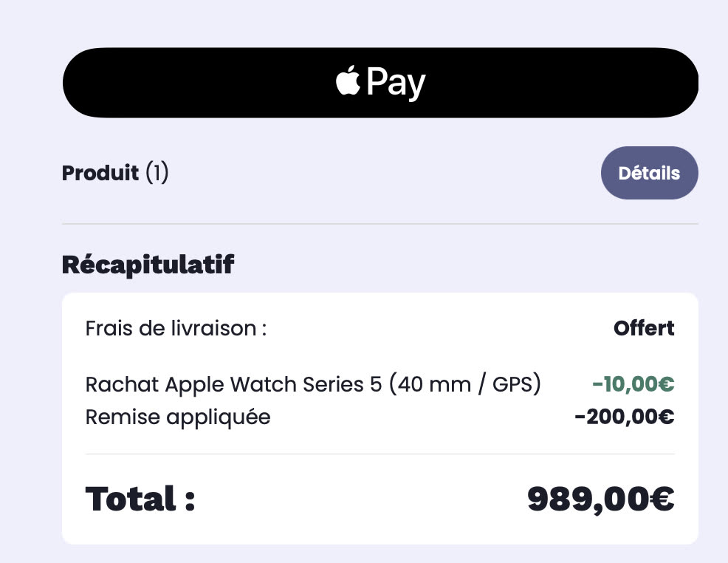Click the green -10,00€ trade-in amount
Image resolution: width=728 pixels, height=563 pixels.
coord(633,385)
